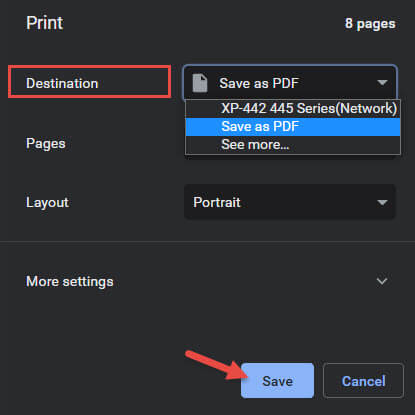Select the highlighted Save as PDF option
Viewport: 415px width, 415px height.
[293, 127]
